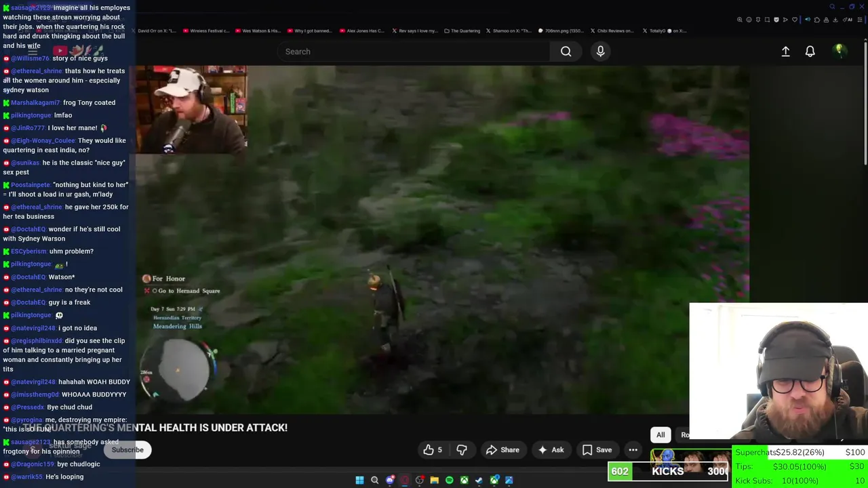Switch to the 'TotallyG on X' tab
The width and height of the screenshot is (868, 488).
point(666,30)
